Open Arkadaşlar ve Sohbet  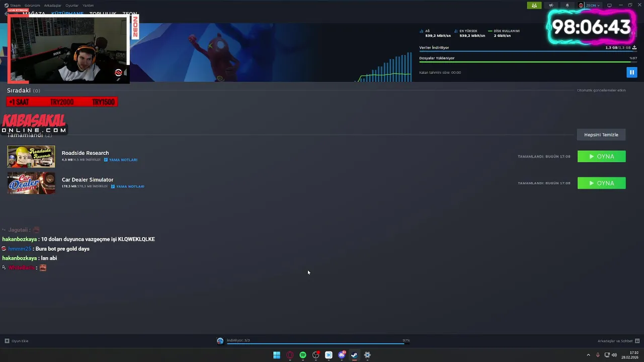pyautogui.click(x=615, y=341)
